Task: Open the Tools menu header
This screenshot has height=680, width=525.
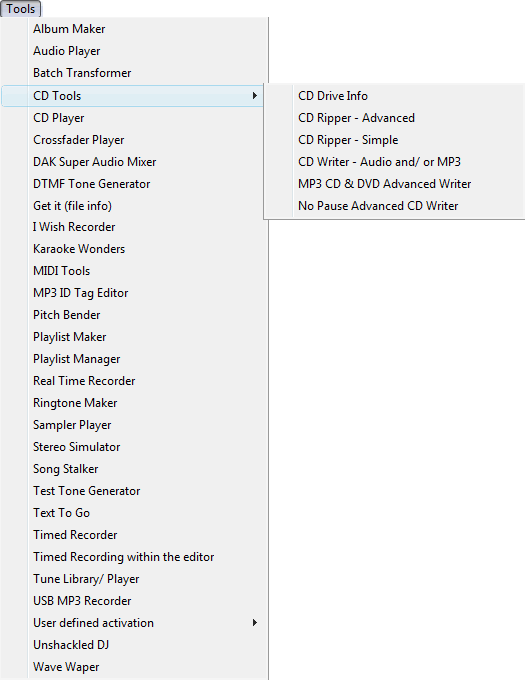Action: [x=20, y=8]
